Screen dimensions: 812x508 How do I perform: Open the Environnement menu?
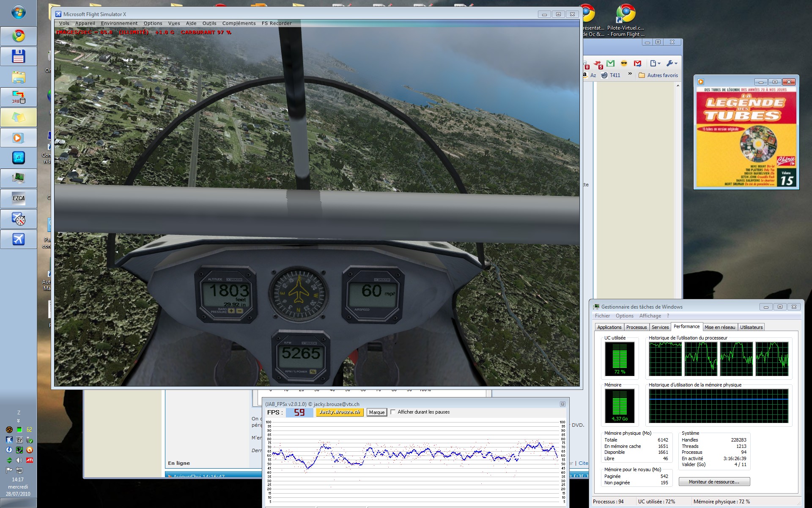(119, 23)
